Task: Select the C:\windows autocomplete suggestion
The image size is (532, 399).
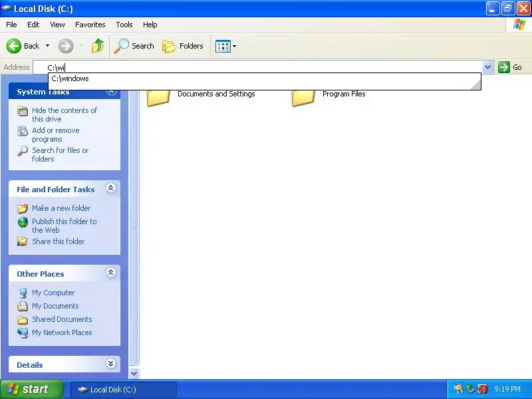Action: (x=265, y=78)
